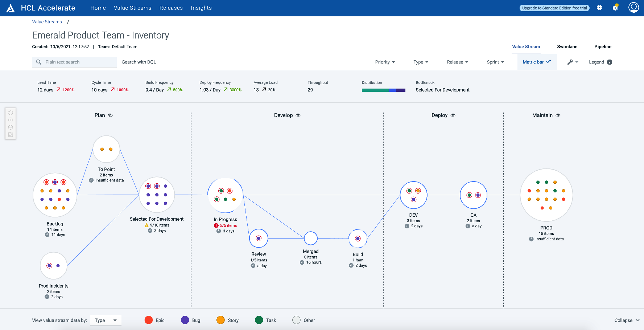This screenshot has width=644, height=330.
Task: Click the zoom in icon
Action: [11, 120]
